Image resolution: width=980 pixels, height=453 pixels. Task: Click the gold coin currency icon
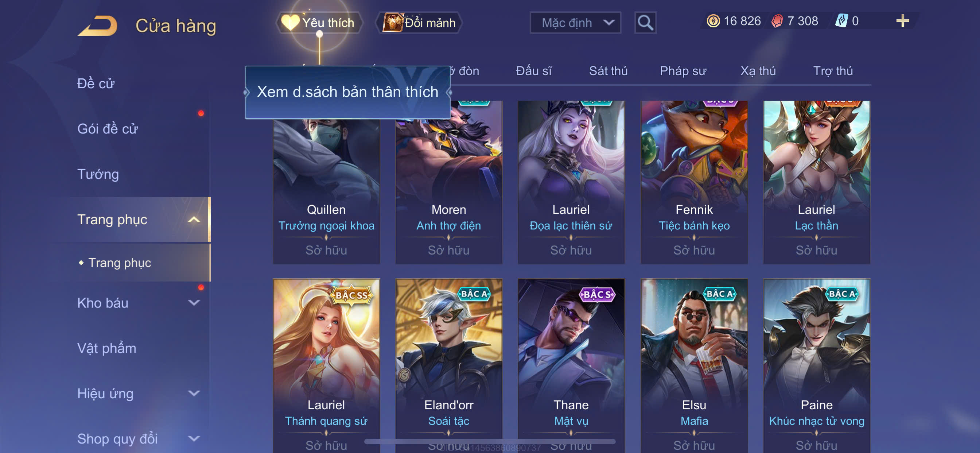(x=713, y=21)
